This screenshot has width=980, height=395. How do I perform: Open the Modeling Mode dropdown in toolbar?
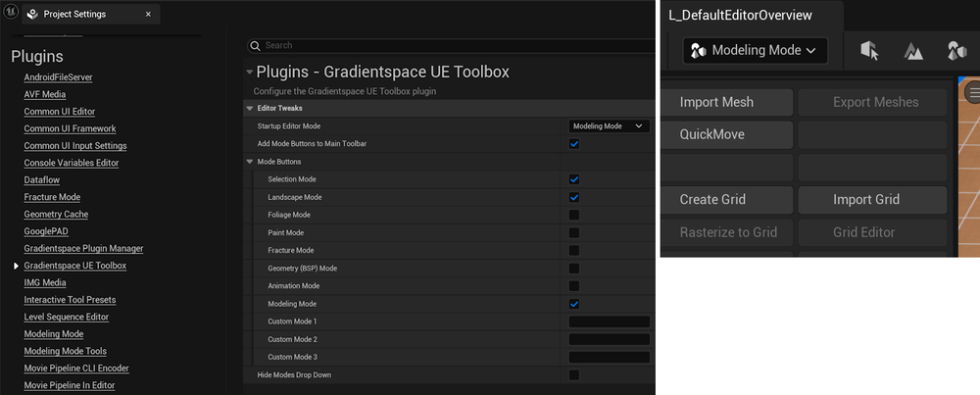coord(755,51)
